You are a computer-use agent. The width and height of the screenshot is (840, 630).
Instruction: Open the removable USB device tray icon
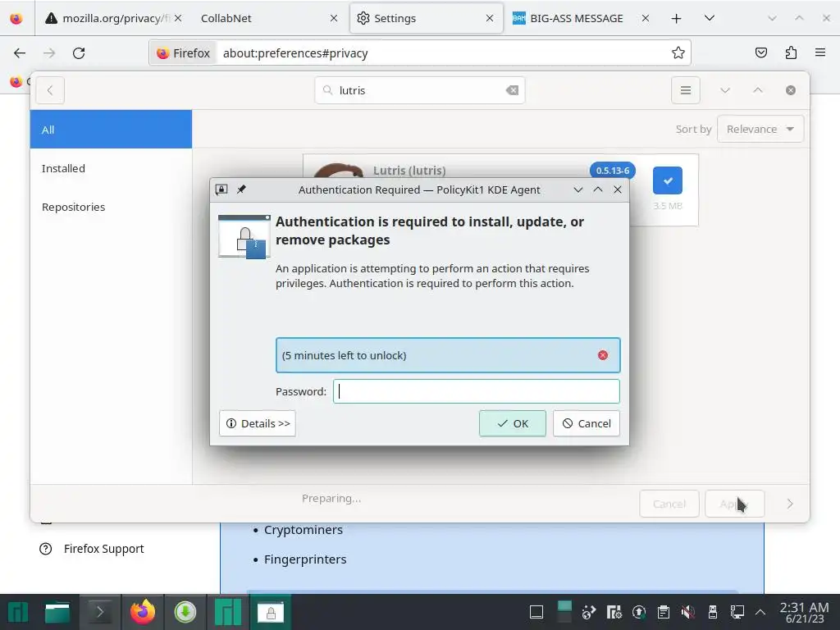click(713, 612)
